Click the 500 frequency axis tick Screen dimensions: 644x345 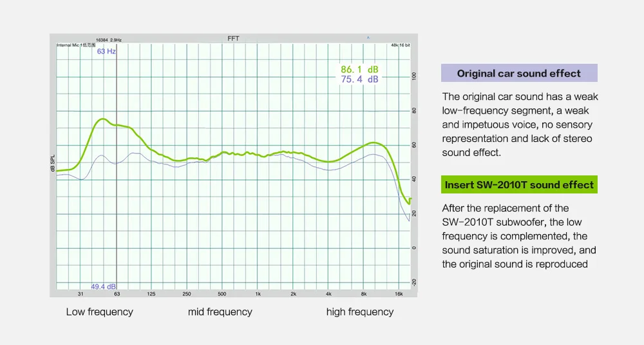click(x=222, y=294)
